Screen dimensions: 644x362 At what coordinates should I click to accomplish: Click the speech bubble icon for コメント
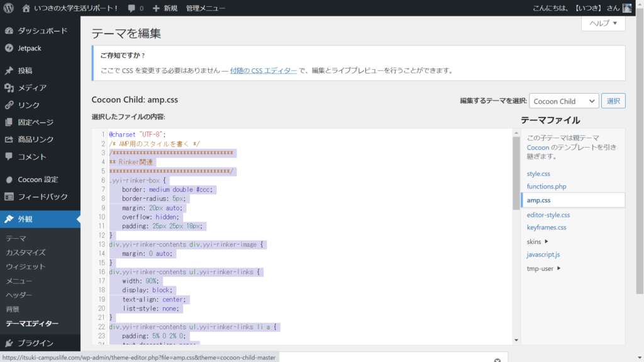tap(9, 156)
